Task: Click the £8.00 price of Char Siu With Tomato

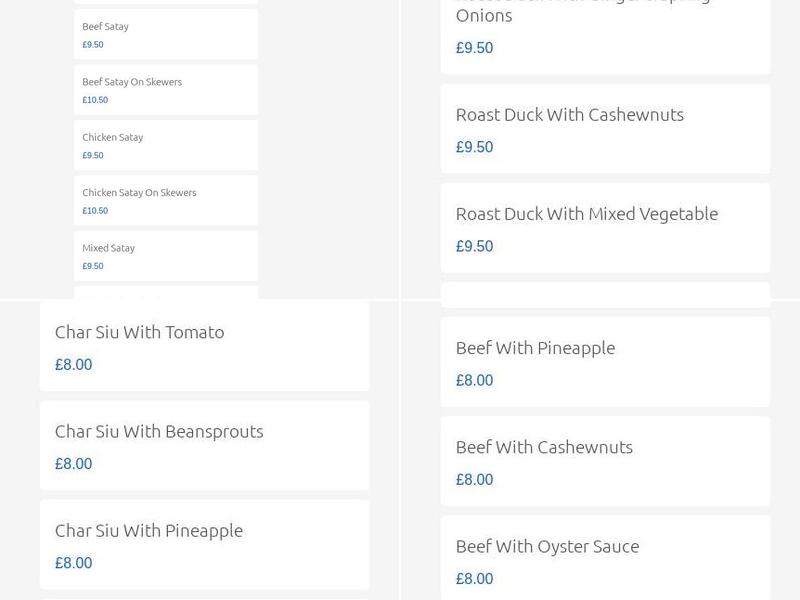Action: [x=73, y=365]
